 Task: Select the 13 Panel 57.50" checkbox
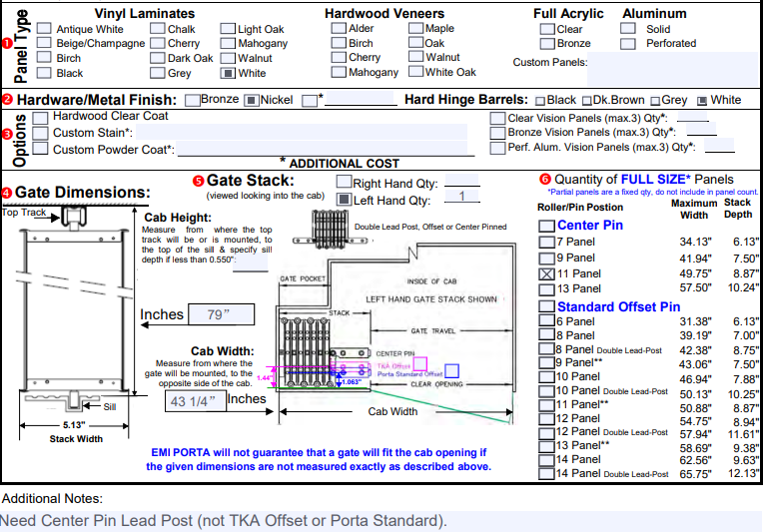click(x=546, y=289)
